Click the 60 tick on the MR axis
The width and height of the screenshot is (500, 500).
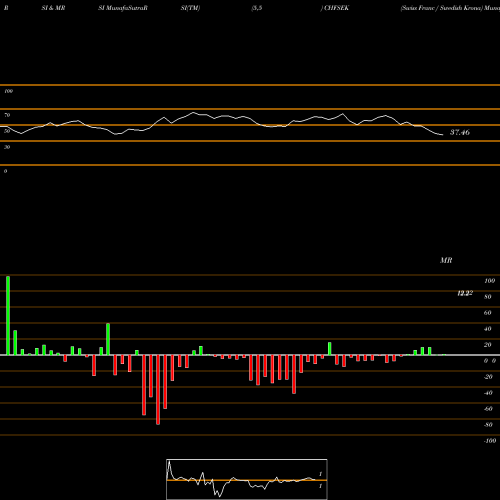coord(488,313)
